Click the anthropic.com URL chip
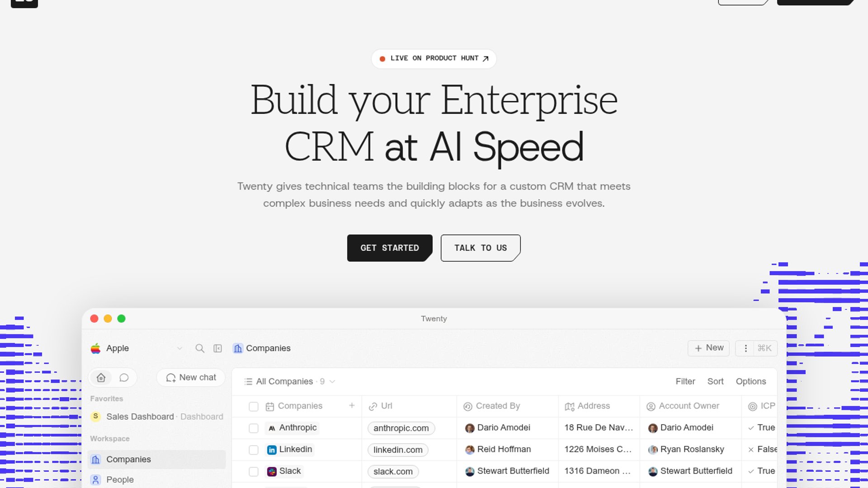The width and height of the screenshot is (868, 488). tap(401, 428)
